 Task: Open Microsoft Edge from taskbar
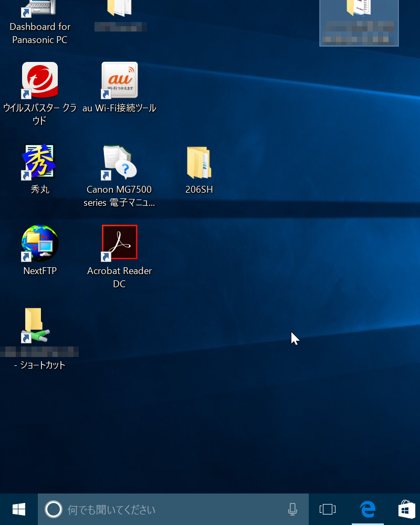(x=367, y=510)
